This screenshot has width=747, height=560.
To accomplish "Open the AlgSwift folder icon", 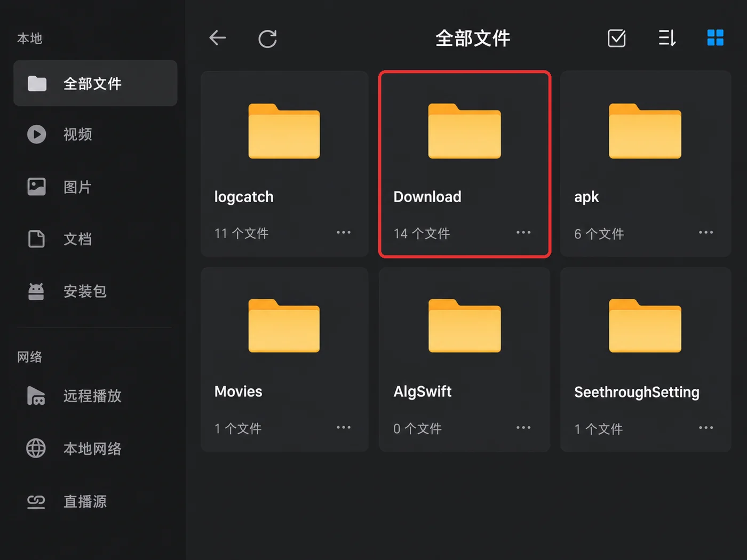I will 464,326.
